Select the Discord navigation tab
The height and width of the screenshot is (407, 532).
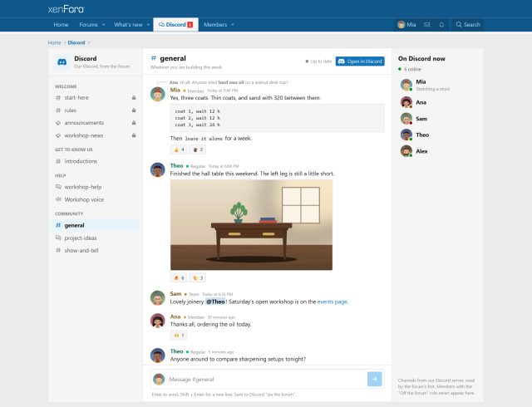pos(175,25)
